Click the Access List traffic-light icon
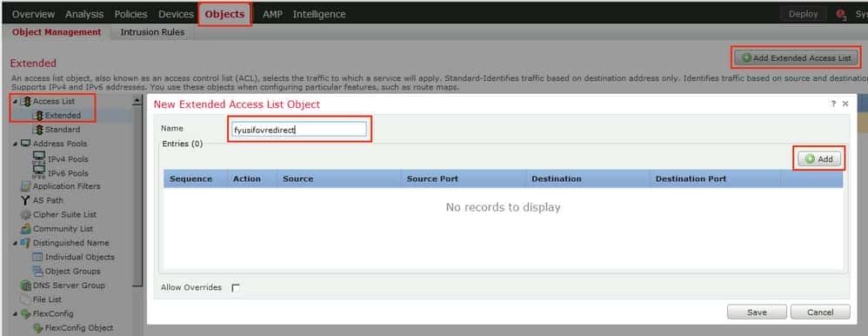The image size is (868, 336). [25, 102]
